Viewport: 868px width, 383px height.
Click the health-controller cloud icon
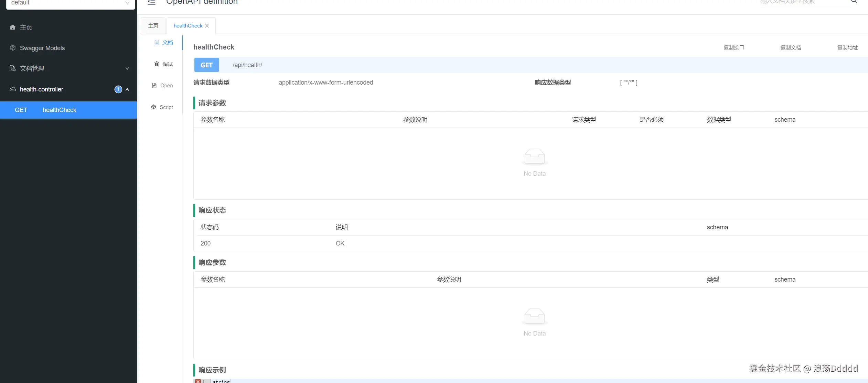point(13,89)
